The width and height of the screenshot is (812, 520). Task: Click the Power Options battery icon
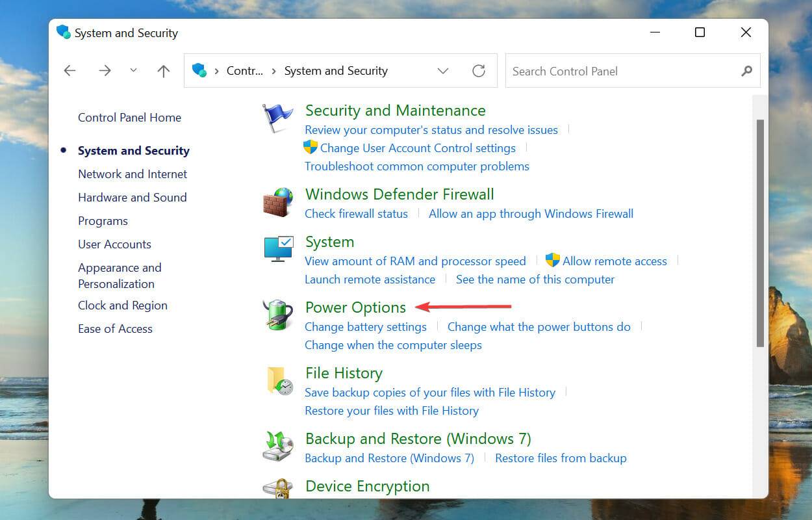tap(278, 315)
